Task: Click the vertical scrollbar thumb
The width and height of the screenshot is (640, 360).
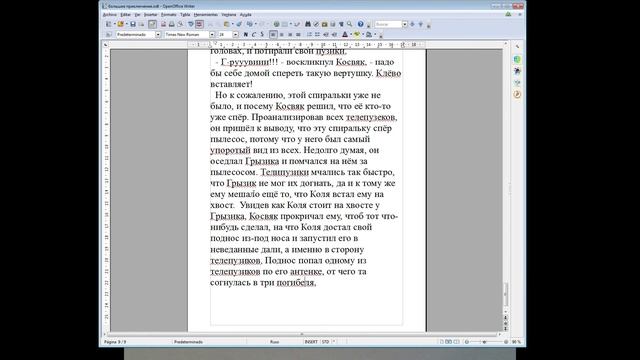Action: (506, 294)
